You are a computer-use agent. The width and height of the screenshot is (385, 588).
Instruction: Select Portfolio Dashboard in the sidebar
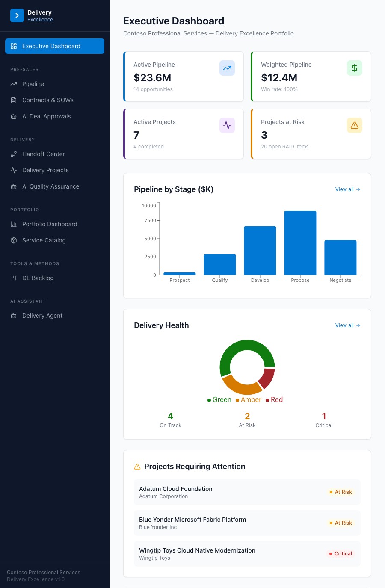(55, 224)
